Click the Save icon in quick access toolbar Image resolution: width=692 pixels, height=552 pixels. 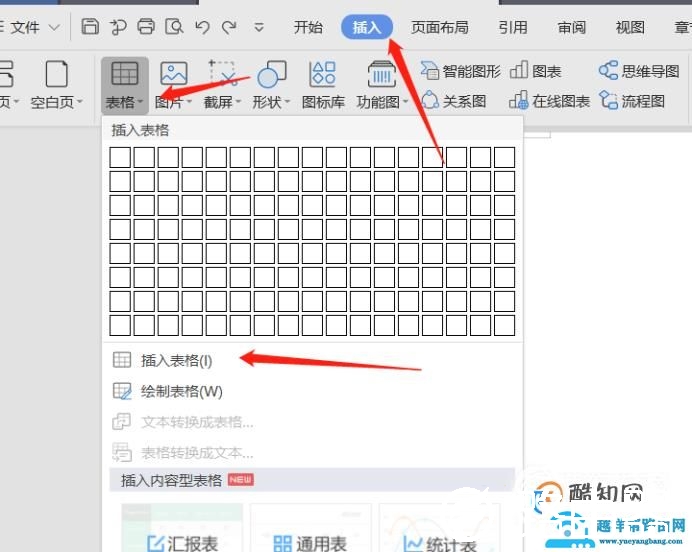pos(90,27)
